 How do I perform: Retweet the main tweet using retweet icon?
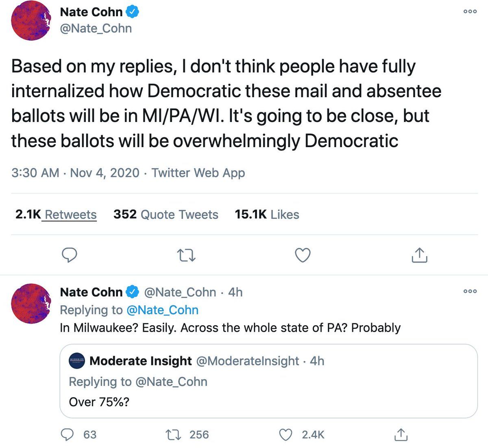(187, 256)
